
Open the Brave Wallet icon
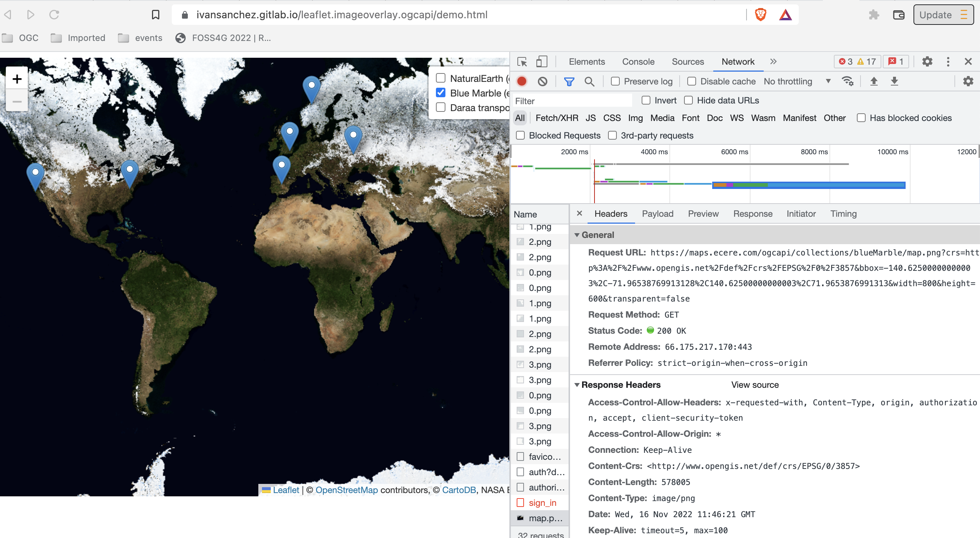(x=899, y=15)
